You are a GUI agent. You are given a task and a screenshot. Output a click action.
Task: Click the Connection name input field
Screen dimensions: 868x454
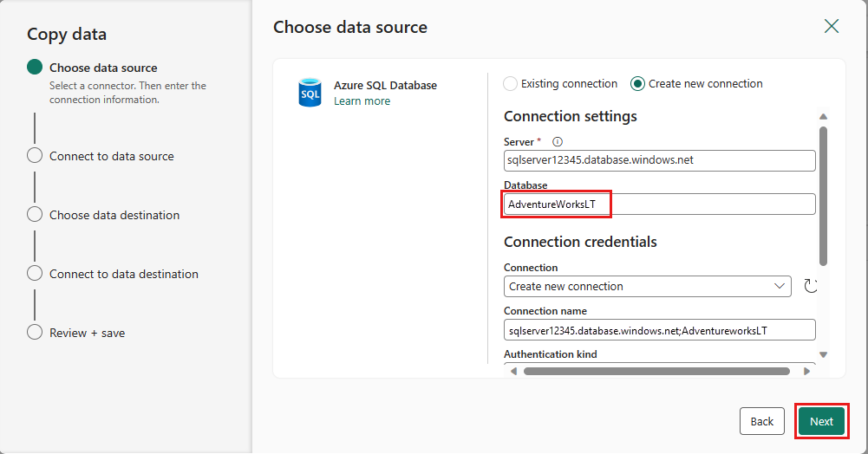click(659, 329)
